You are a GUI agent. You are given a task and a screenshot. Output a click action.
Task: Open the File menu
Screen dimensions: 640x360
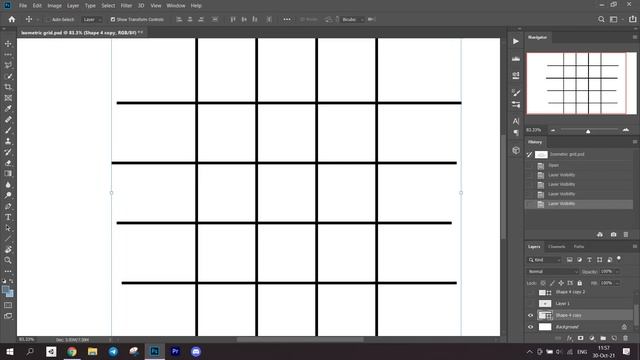[23, 6]
